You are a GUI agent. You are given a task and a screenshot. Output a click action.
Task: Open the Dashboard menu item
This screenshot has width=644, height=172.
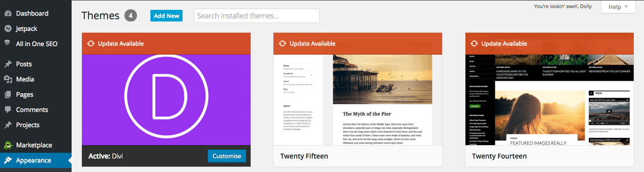point(36,13)
